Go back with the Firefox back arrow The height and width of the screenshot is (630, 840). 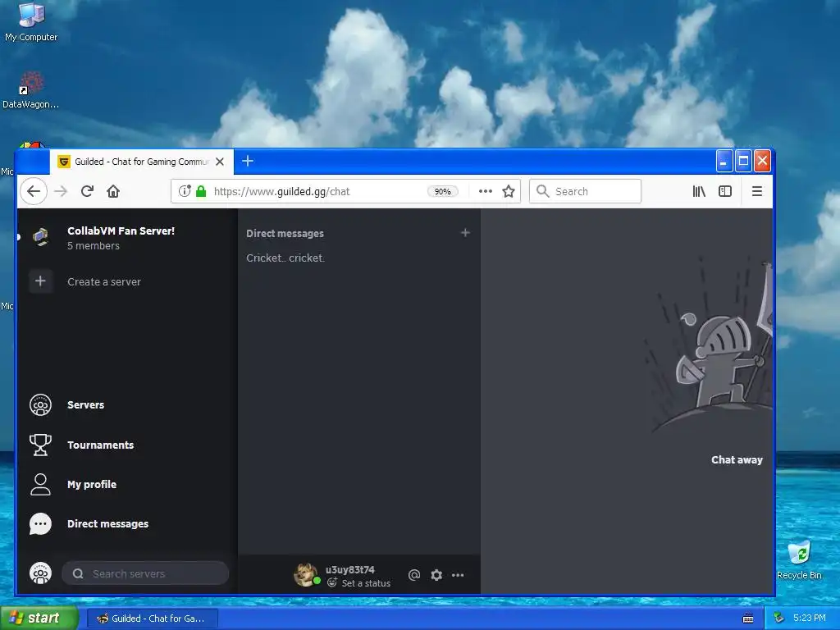pyautogui.click(x=34, y=191)
